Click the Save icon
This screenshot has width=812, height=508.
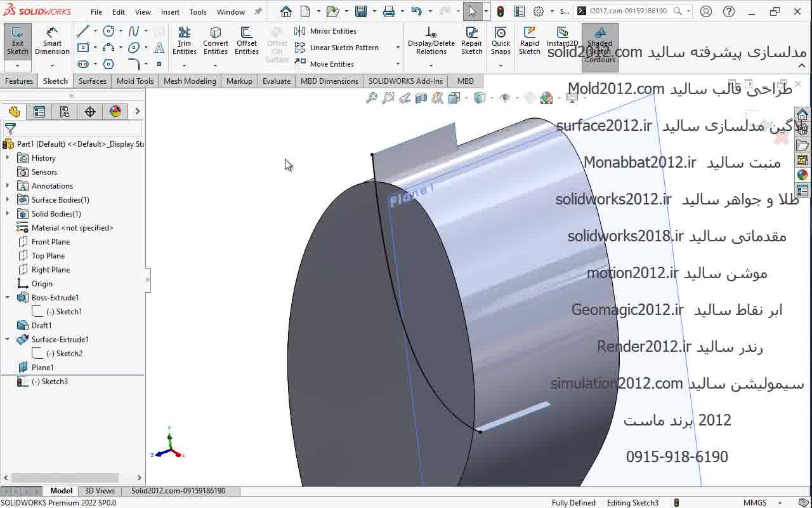361,11
